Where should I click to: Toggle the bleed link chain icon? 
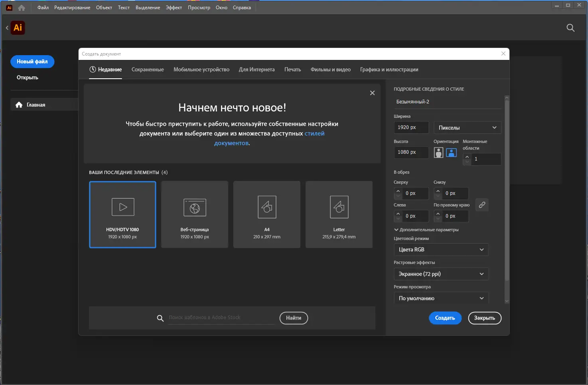(x=482, y=205)
